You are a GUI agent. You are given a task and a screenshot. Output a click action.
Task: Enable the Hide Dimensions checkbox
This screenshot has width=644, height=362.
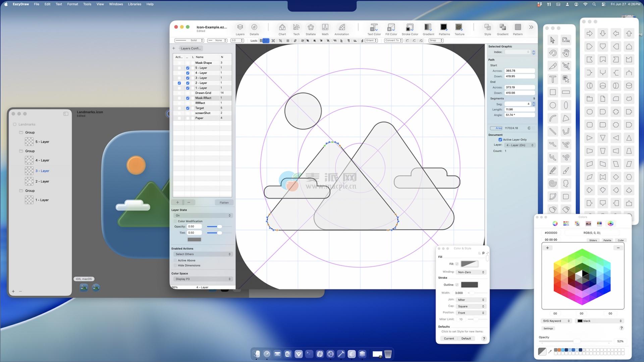click(175, 265)
